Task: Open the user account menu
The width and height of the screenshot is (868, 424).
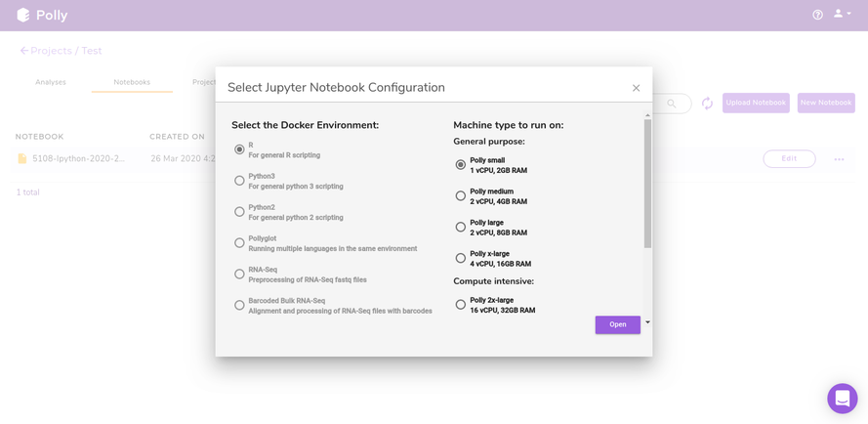Action: 842,14
